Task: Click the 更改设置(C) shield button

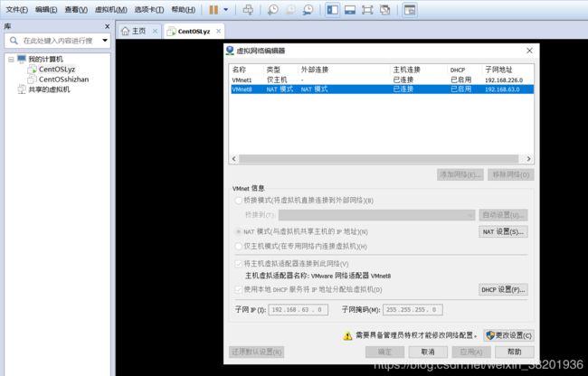Action: (509, 335)
